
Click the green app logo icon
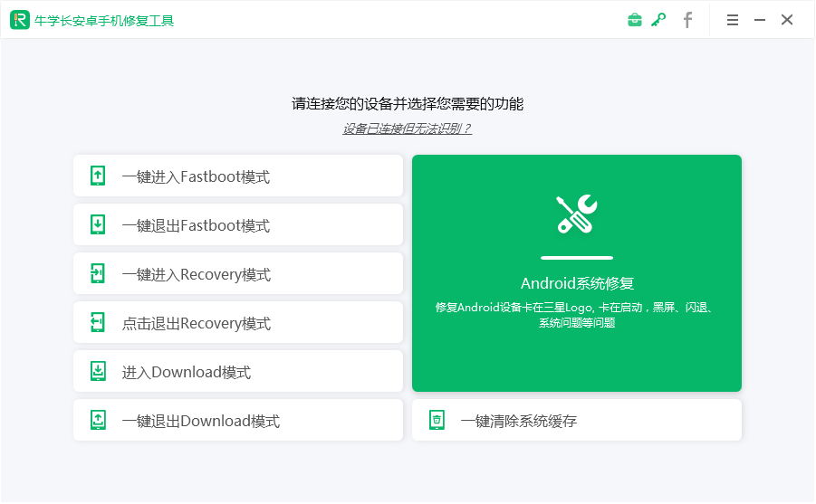[x=20, y=20]
